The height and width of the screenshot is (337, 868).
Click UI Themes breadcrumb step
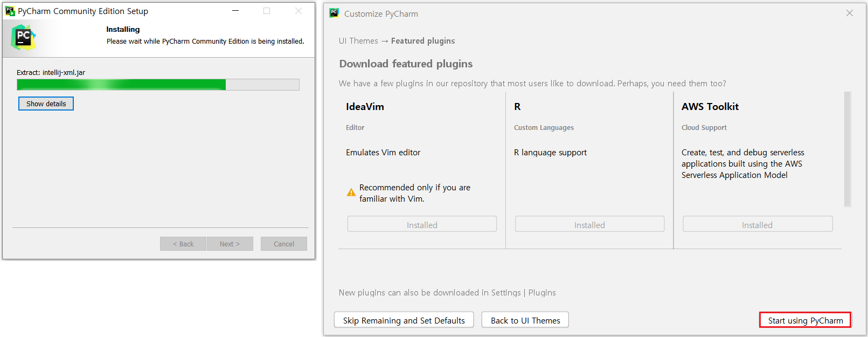pyautogui.click(x=358, y=41)
